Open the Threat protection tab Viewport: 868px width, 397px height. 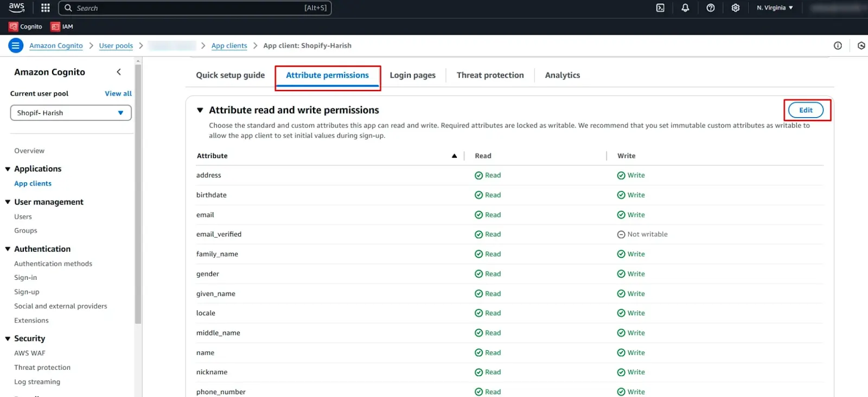(490, 75)
